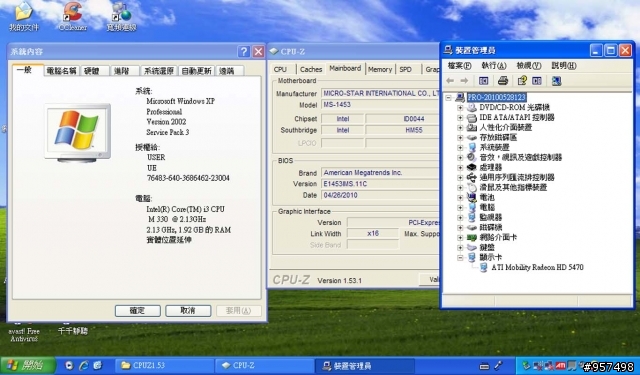Click the 確定 button in System Properties
This screenshot has width=640, height=375.
click(x=138, y=311)
